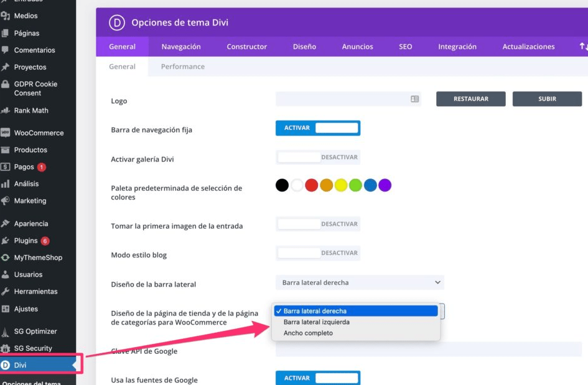The width and height of the screenshot is (588, 385).
Task: Click the Comentarios speech bubble icon
Action: coord(5,50)
